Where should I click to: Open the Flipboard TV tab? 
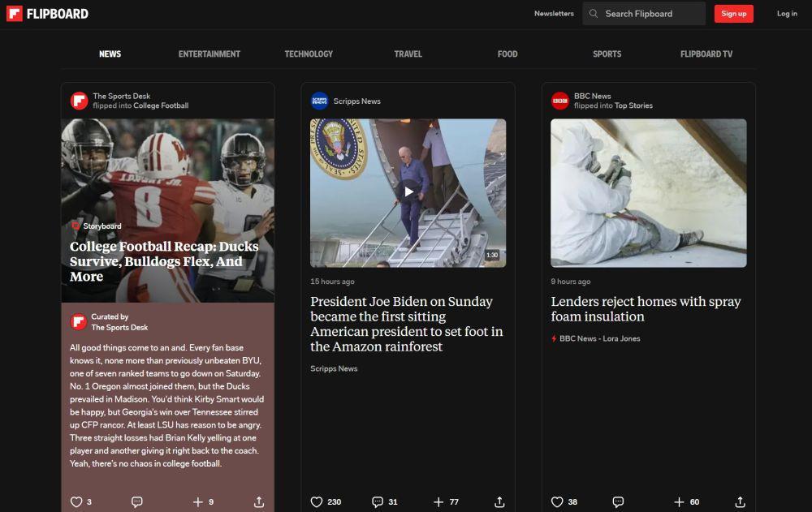706,54
